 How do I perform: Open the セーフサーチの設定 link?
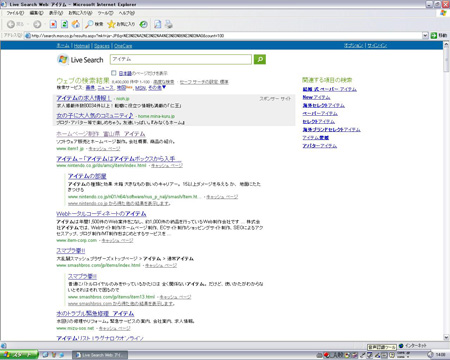tap(204, 82)
